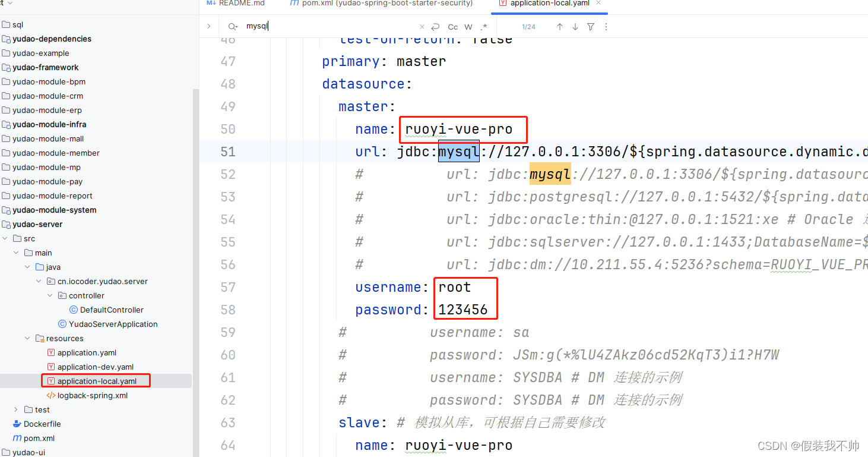
Task: Collapse the java folder chevron
Action: coord(27,267)
